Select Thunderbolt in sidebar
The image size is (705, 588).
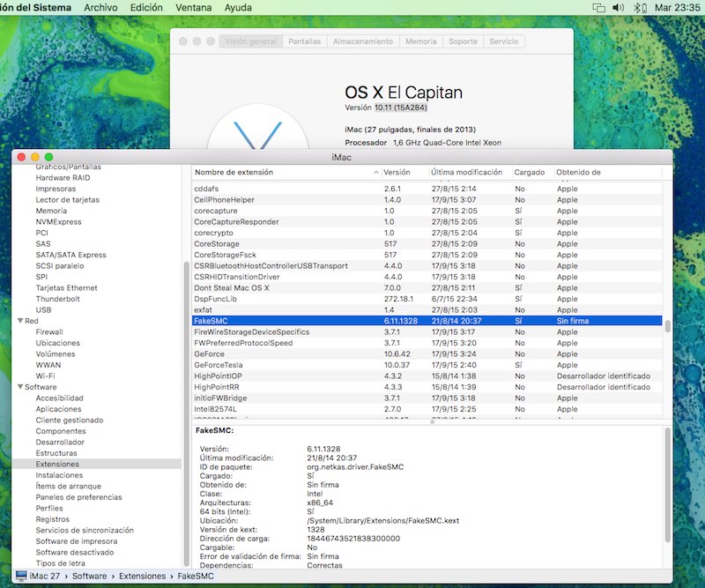click(57, 299)
